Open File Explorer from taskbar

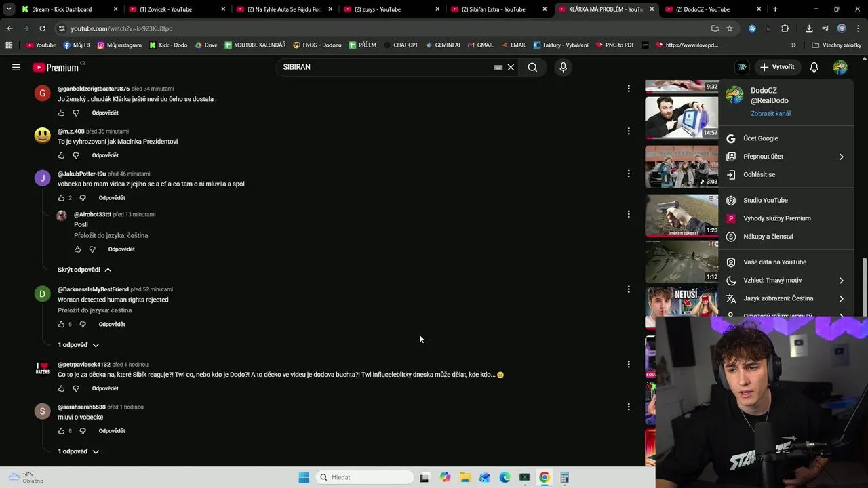pos(465,477)
